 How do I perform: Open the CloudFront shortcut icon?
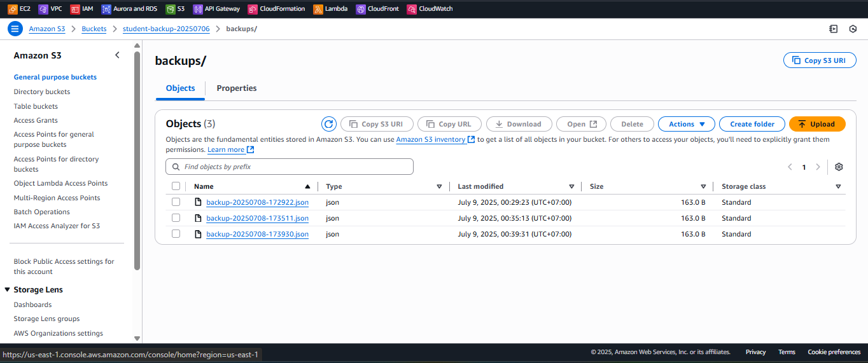pos(361,9)
